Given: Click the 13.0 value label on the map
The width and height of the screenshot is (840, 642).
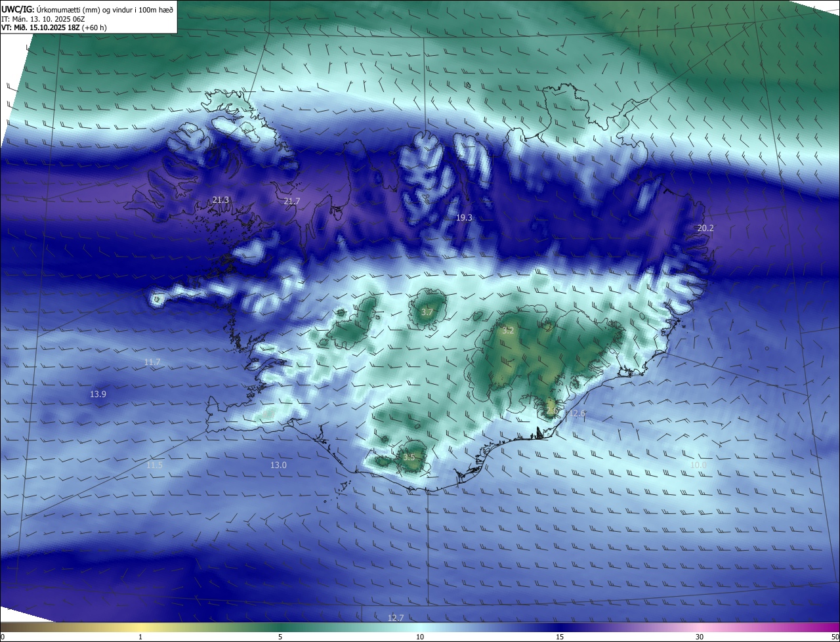Looking at the screenshot, I should click(x=278, y=465).
